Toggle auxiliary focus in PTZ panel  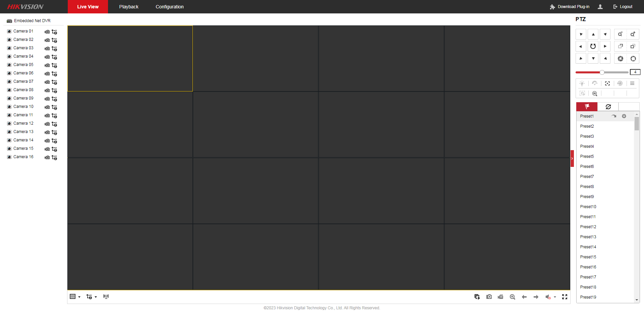(x=607, y=83)
